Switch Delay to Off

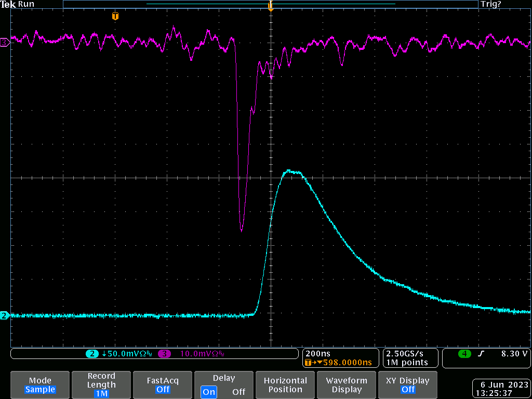(238, 392)
